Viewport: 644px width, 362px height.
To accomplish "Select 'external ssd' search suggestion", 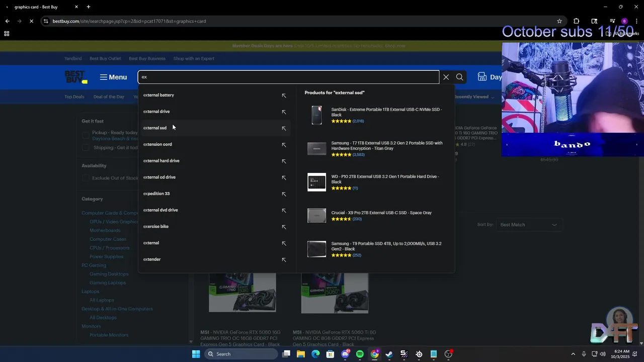I will tap(155, 128).
